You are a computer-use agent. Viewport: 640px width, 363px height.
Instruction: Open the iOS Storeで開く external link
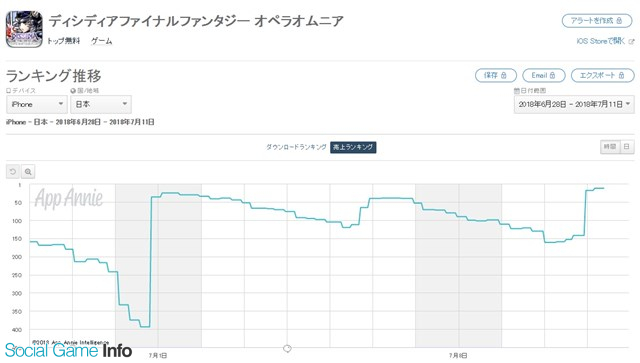click(605, 41)
